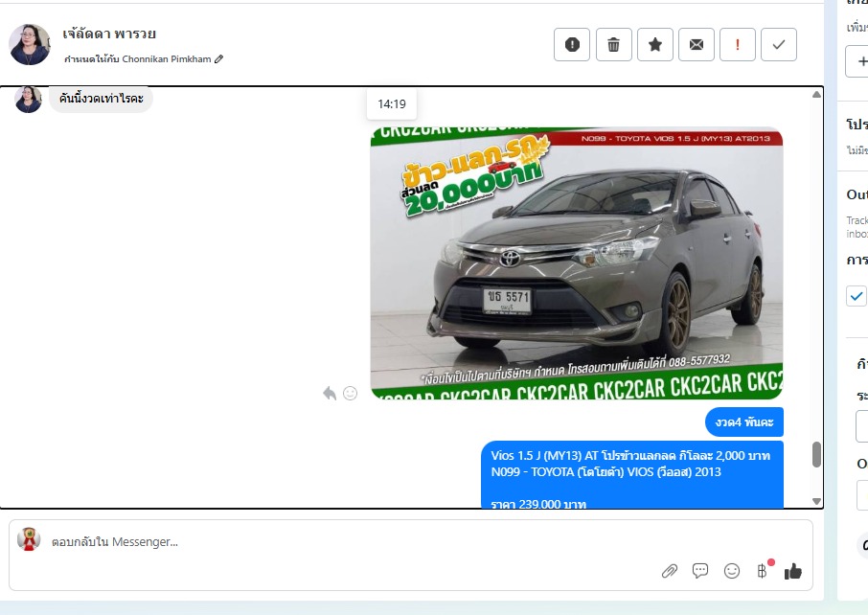Click the plus button in the right sidebar
The height and width of the screenshot is (615, 868).
(x=860, y=61)
